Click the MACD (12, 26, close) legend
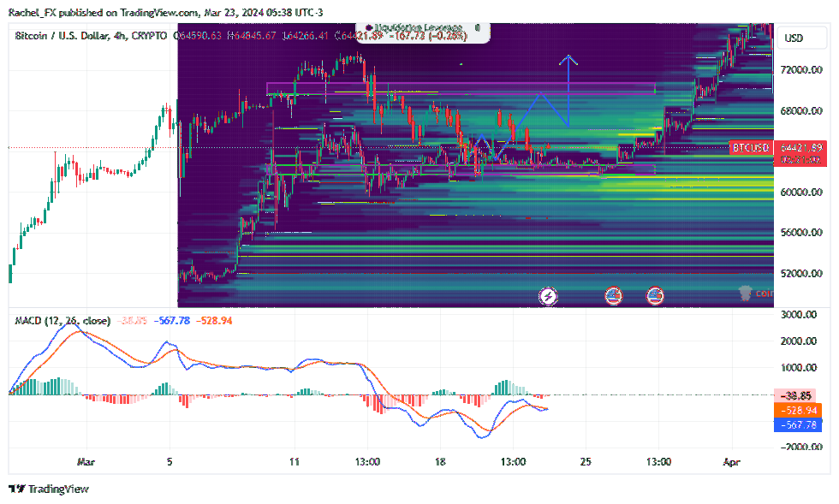This screenshot has width=839, height=504. pos(62,321)
